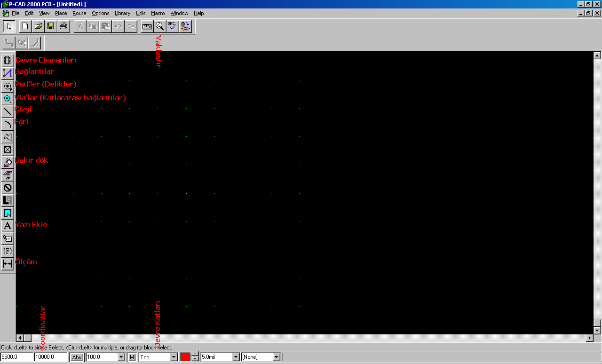Click the horizontal scrollbar right arrow
The height and width of the screenshot is (364, 602).
point(590,338)
